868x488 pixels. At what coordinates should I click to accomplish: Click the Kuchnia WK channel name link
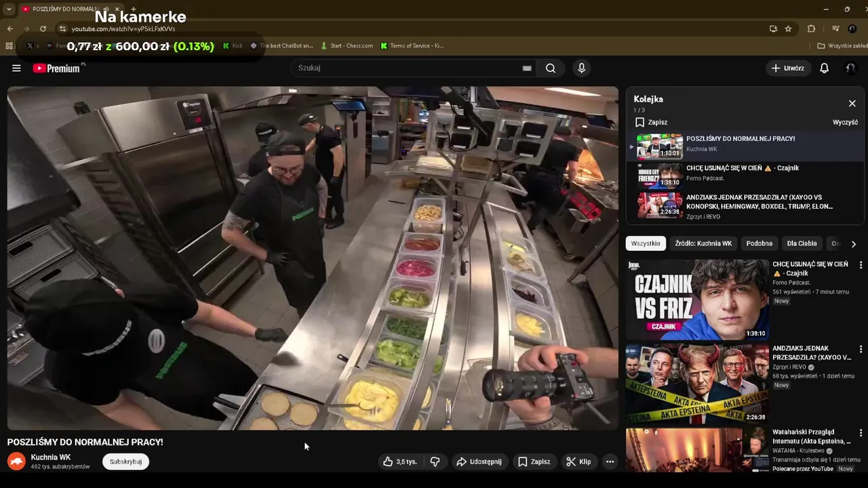click(51, 457)
